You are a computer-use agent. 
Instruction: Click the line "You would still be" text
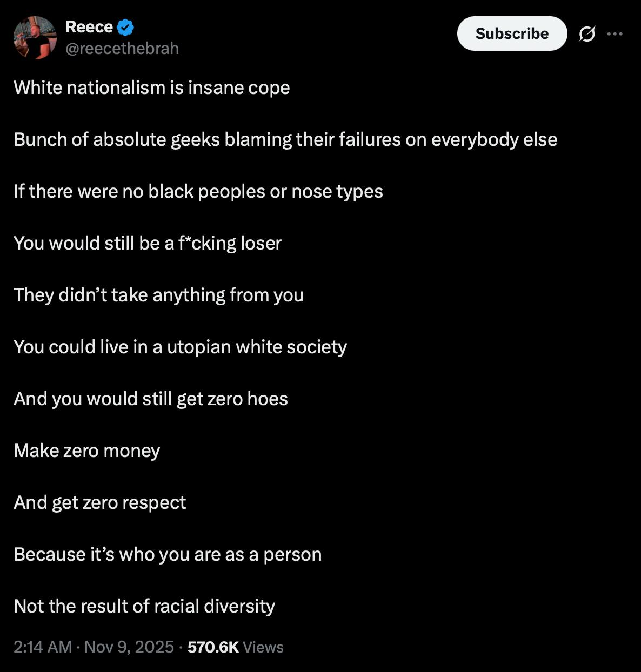[x=148, y=243]
